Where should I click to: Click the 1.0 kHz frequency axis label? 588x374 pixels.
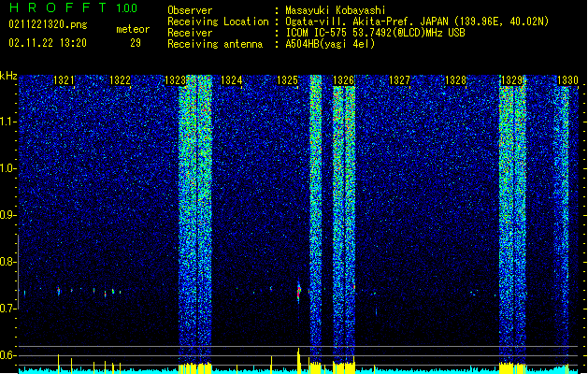click(x=7, y=168)
